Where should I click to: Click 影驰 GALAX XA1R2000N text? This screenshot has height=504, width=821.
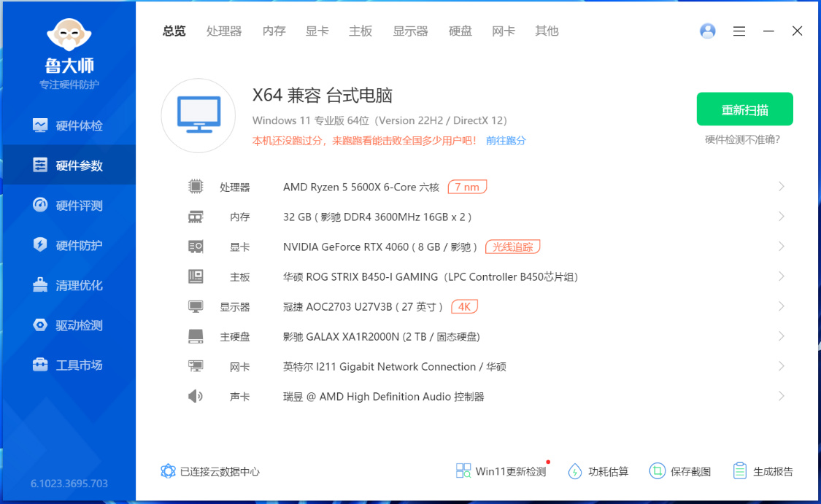(381, 336)
